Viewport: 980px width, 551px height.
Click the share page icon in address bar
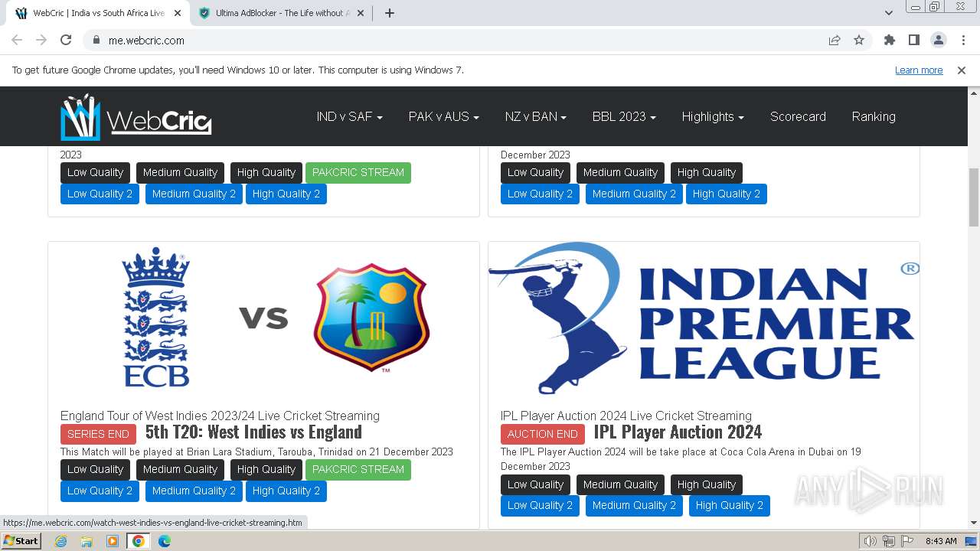pyautogui.click(x=835, y=41)
